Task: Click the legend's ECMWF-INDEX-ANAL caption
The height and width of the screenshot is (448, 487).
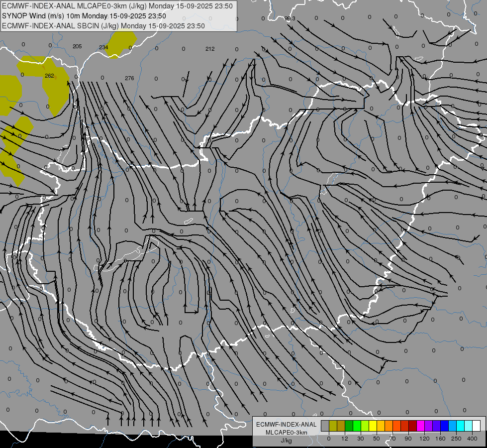Action: (287, 425)
